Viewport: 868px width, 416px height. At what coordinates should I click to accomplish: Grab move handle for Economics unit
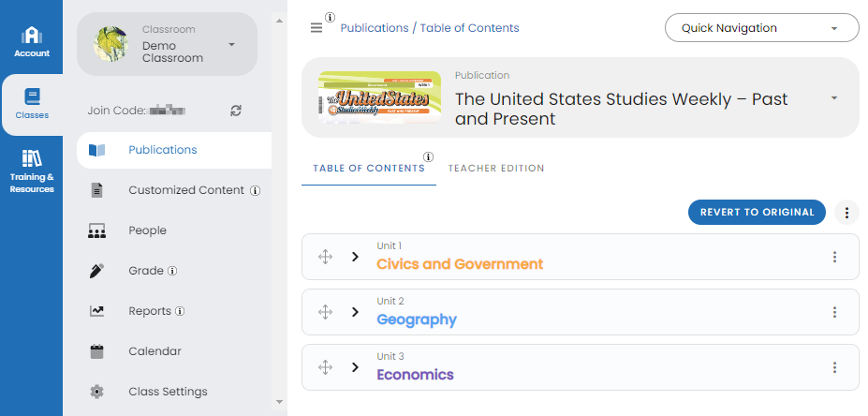[x=325, y=367]
